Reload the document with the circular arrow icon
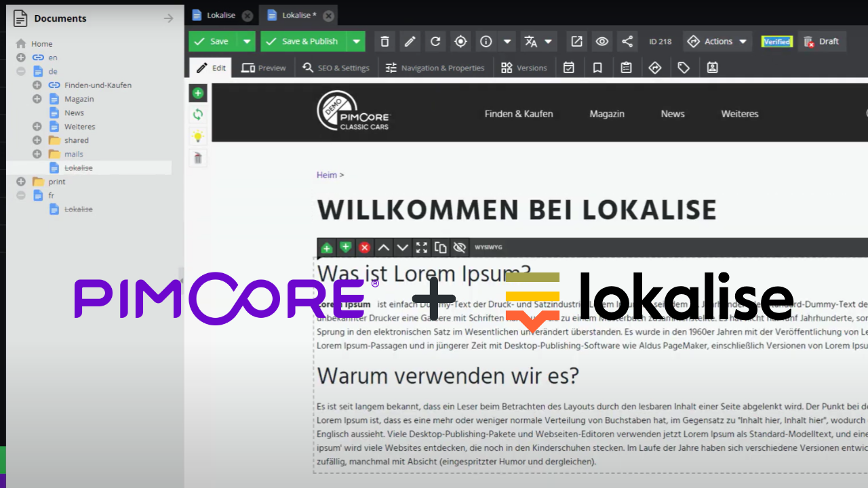Image resolution: width=868 pixels, height=488 pixels. pos(435,41)
